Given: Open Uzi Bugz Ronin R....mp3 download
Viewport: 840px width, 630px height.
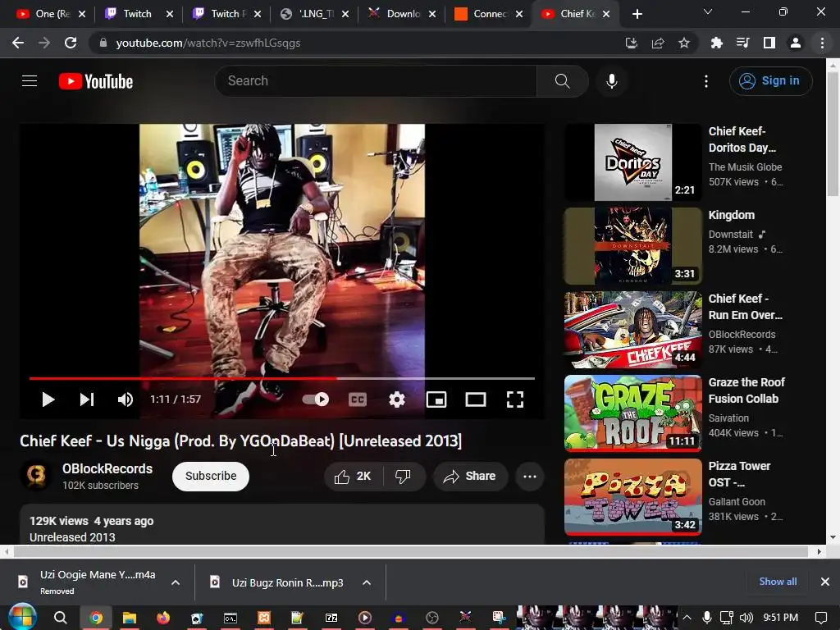Looking at the screenshot, I should point(287,582).
